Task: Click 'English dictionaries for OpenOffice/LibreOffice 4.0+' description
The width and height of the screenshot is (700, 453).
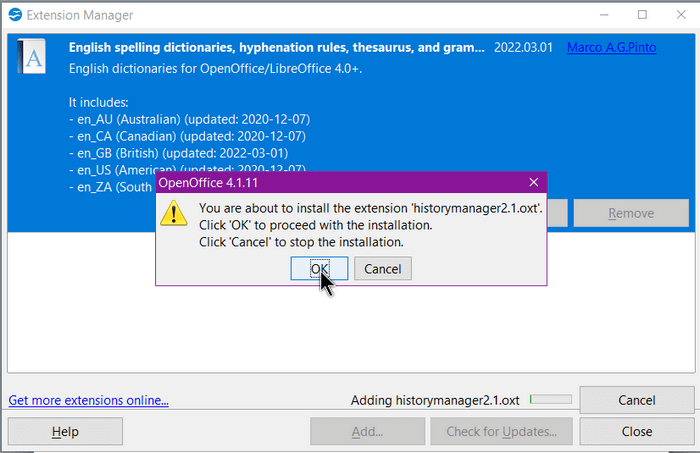Action: (215, 69)
